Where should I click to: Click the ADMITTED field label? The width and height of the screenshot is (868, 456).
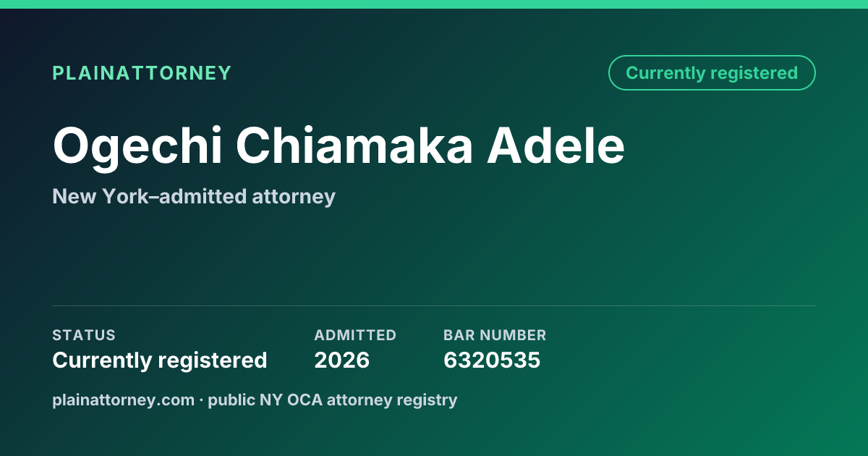click(355, 335)
